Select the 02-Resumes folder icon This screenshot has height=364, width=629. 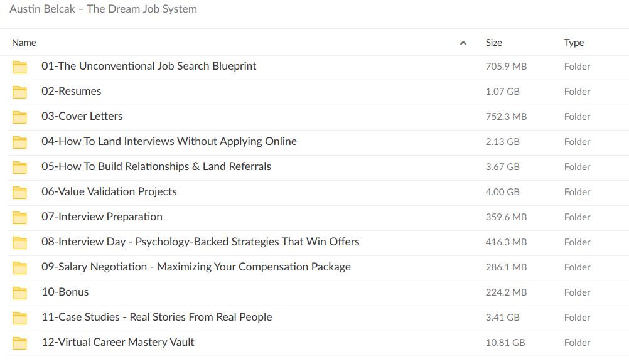pos(19,92)
